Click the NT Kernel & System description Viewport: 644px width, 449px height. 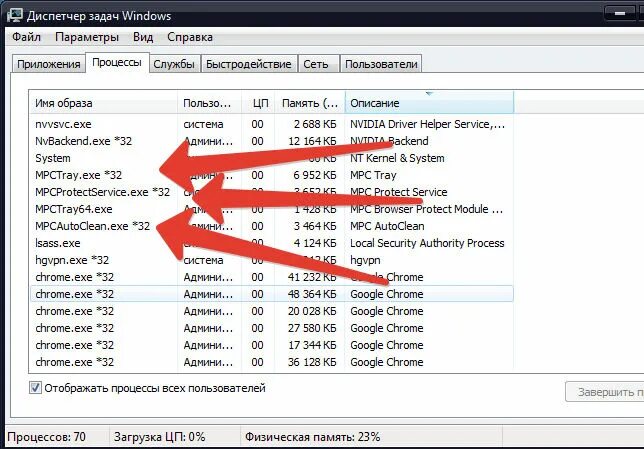[x=397, y=158]
